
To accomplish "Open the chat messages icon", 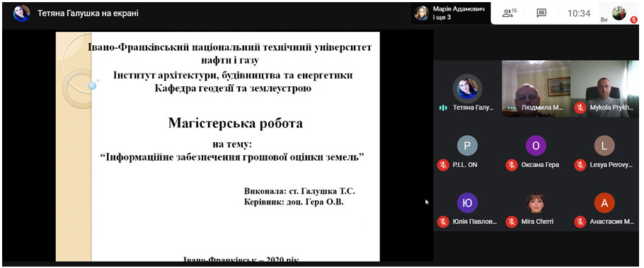I will (x=541, y=13).
